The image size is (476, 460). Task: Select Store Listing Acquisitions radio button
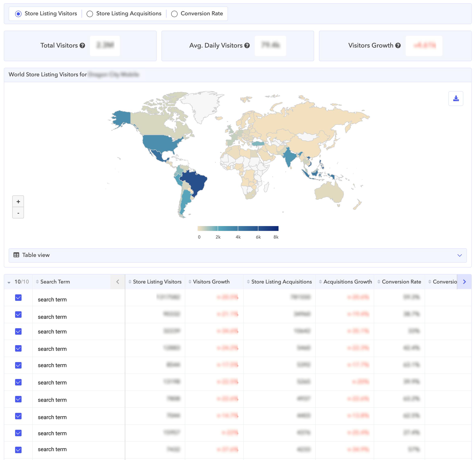click(90, 14)
